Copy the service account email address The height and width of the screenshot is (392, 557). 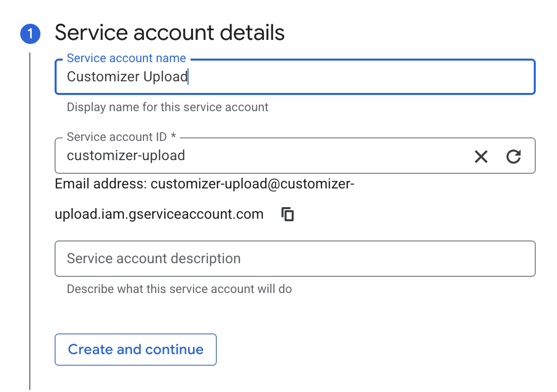point(288,214)
